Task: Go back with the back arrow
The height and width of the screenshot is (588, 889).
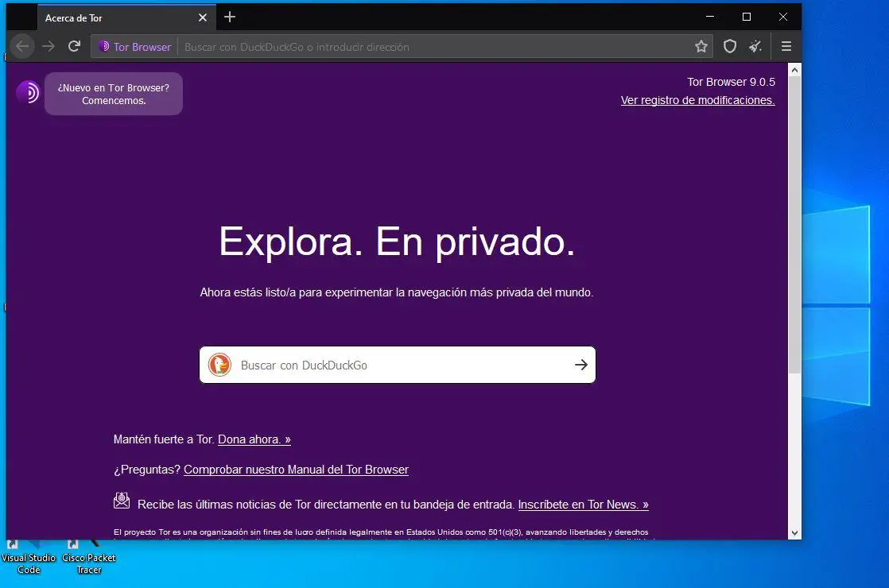Action: 23,46
